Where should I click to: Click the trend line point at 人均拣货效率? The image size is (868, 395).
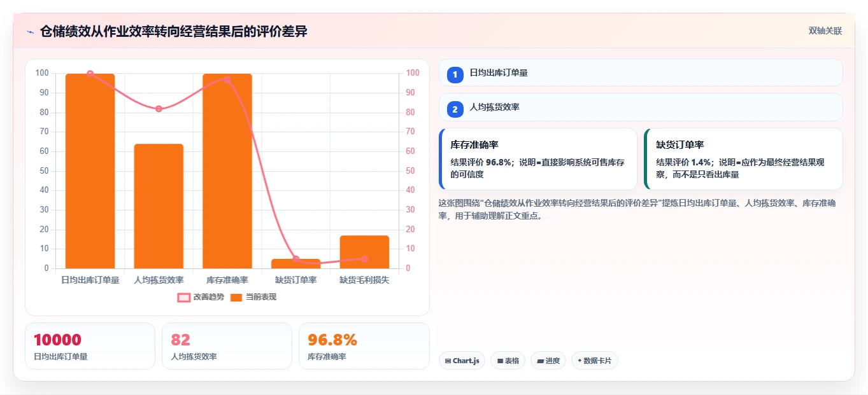[159, 109]
